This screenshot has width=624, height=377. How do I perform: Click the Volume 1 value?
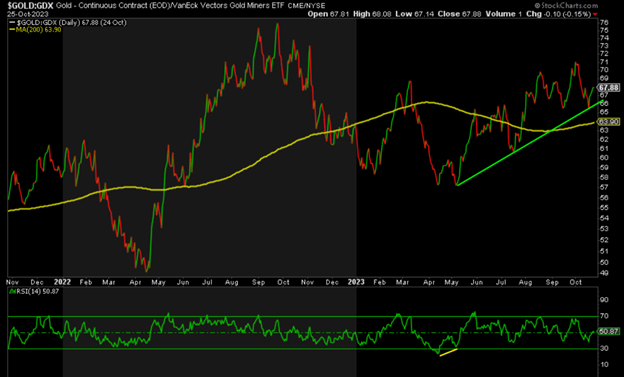tap(503, 14)
